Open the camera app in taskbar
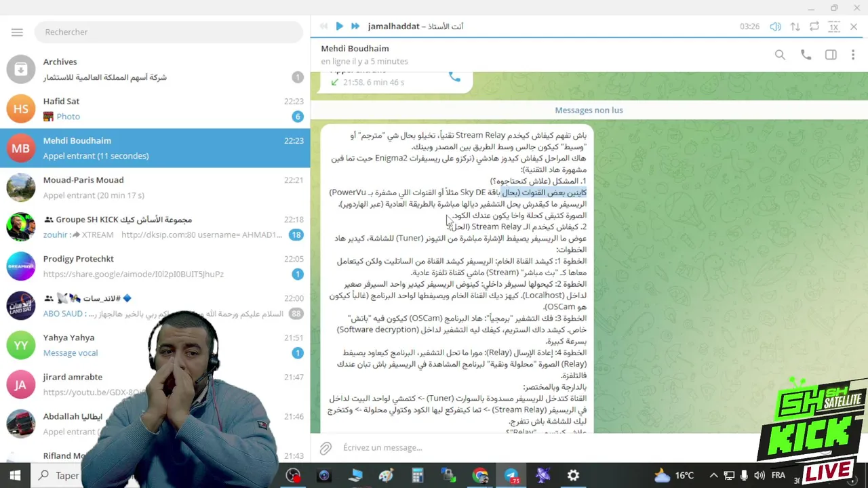This screenshot has height=488, width=868. coord(323,476)
